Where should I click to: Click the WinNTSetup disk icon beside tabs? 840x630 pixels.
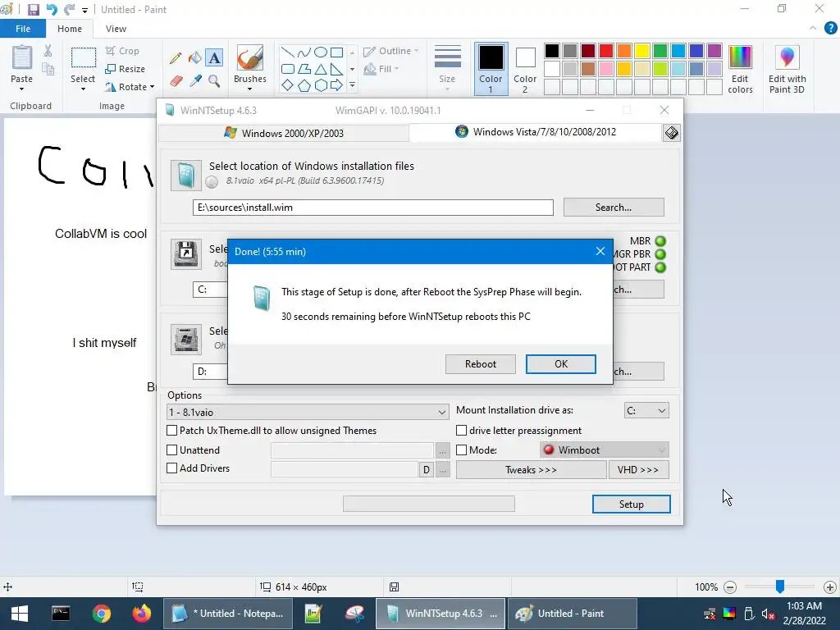click(x=671, y=132)
